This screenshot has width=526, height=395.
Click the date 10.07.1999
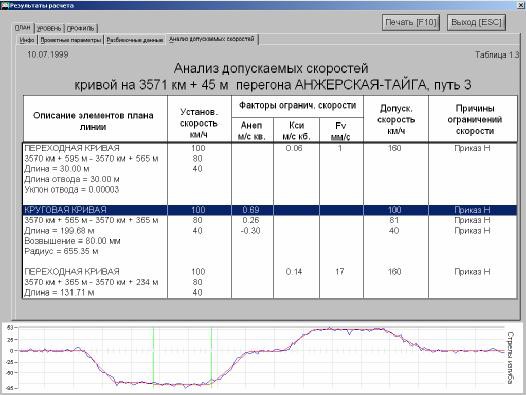point(48,55)
